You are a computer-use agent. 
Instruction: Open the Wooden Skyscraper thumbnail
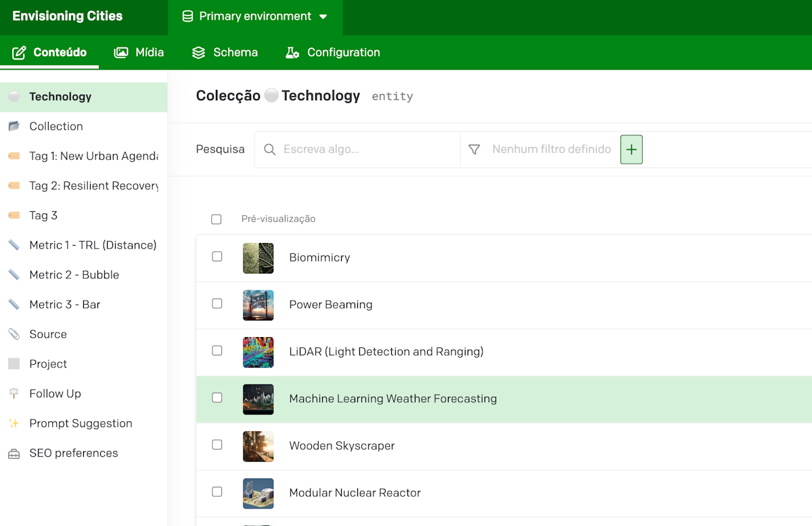pos(258,446)
